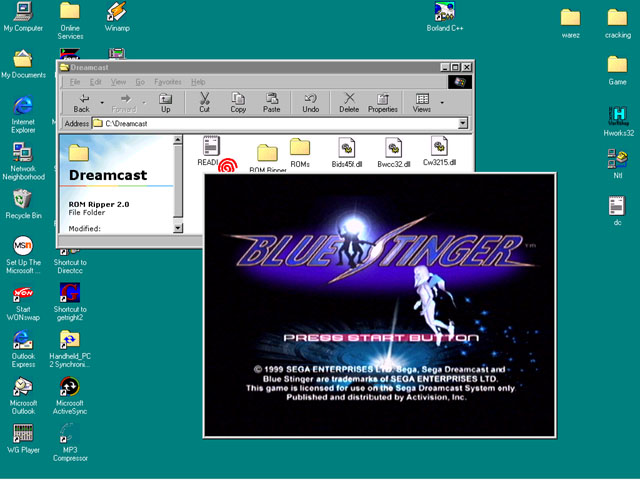This screenshot has height=480, width=640.
Task: Expand the Views dropdown arrow
Action: click(442, 103)
